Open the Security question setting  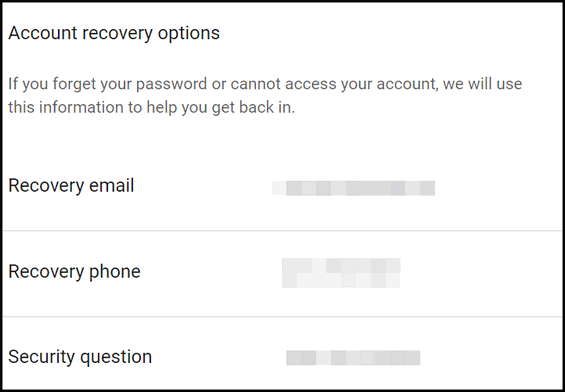click(x=282, y=353)
